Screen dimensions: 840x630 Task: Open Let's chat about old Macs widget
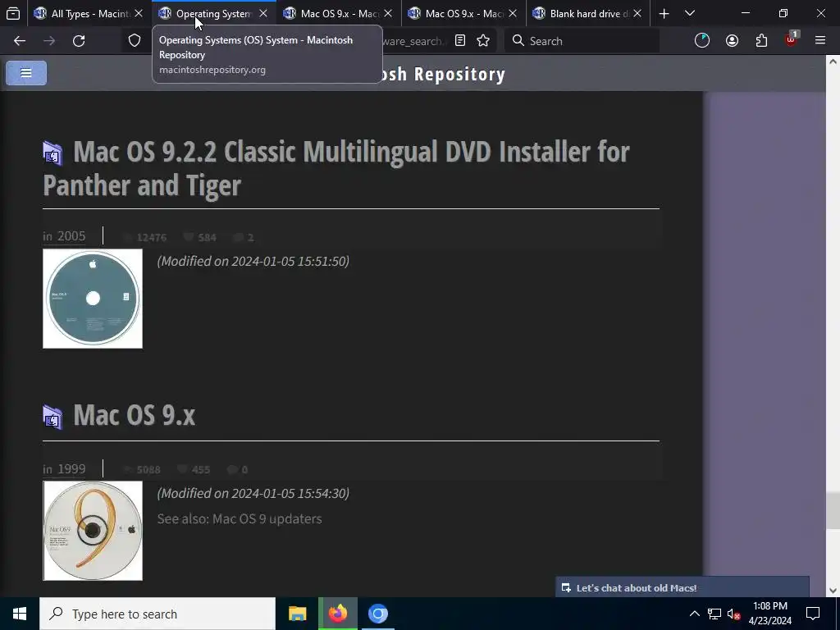click(682, 587)
